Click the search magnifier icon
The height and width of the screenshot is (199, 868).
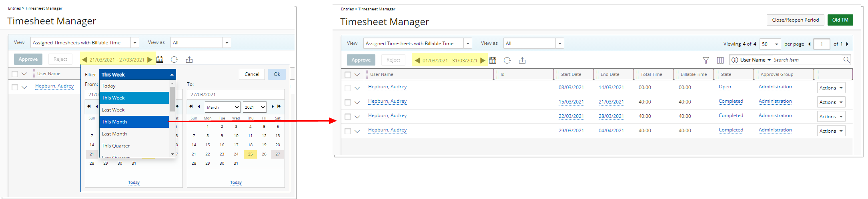point(846,60)
